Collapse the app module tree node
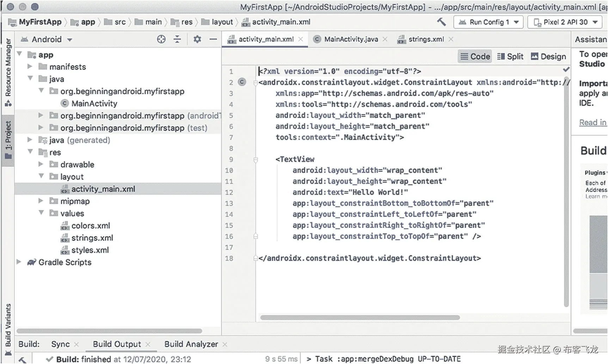The width and height of the screenshot is (608, 364). pos(20,54)
